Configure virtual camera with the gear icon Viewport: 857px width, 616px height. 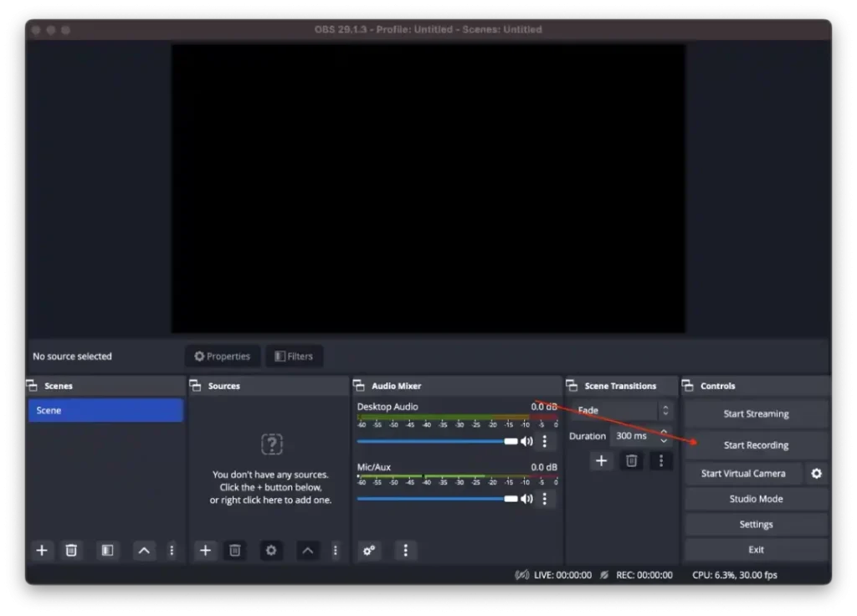tap(817, 474)
